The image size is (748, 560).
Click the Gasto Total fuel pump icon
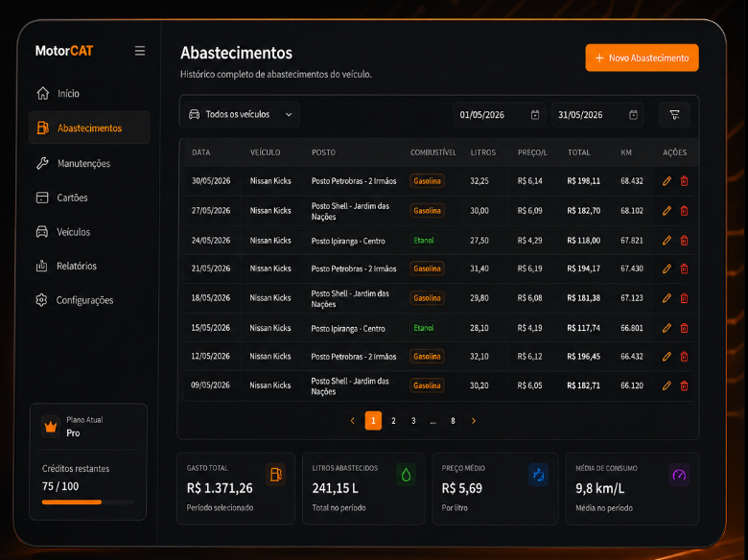276,475
